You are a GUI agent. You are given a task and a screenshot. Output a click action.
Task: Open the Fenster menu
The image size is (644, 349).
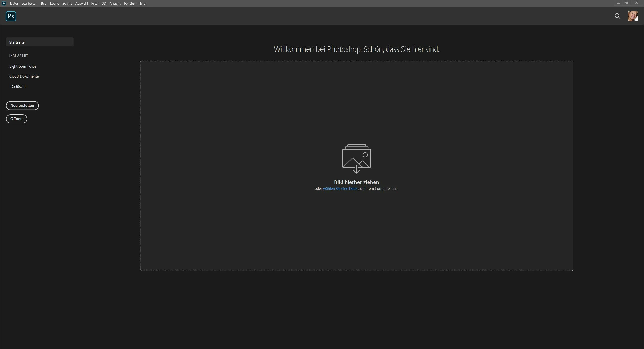(129, 3)
